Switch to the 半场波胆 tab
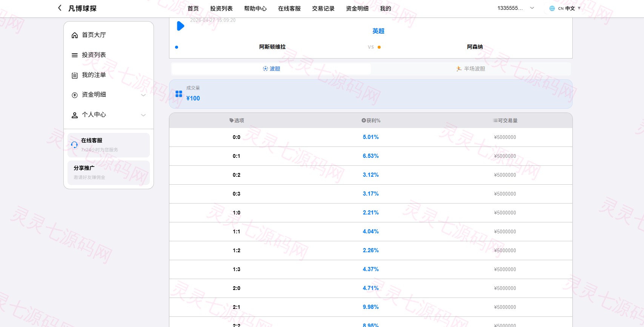The width and height of the screenshot is (644, 327). click(x=470, y=69)
